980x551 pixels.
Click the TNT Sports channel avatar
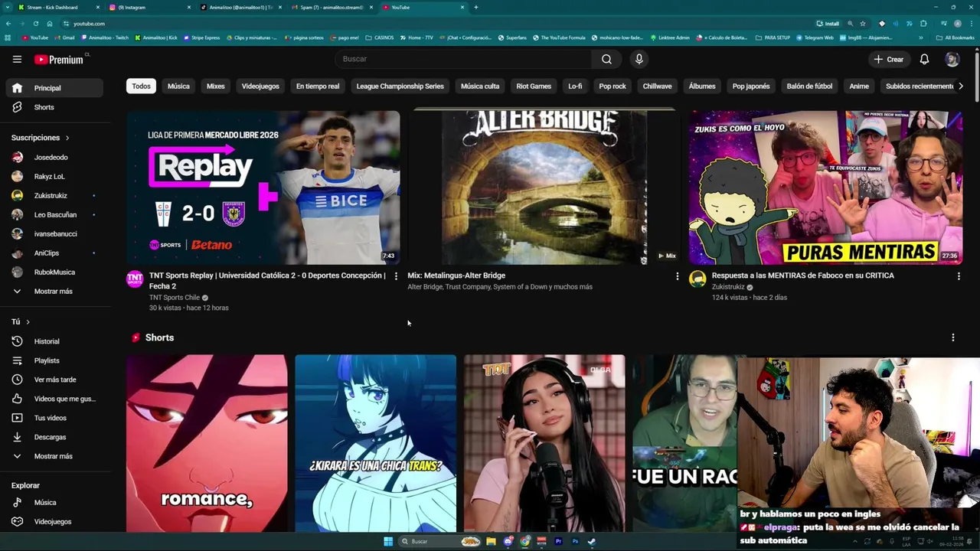pos(135,279)
